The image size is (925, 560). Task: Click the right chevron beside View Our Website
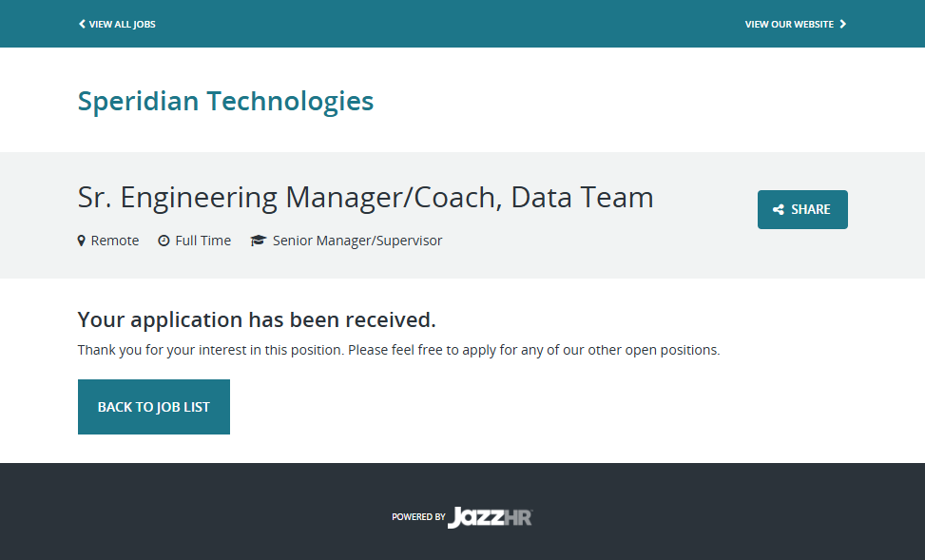point(843,24)
